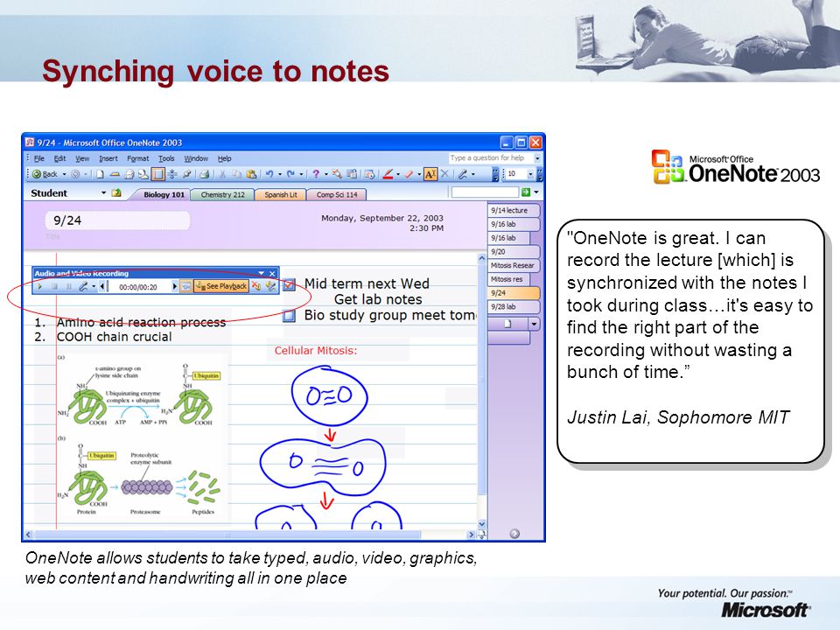The height and width of the screenshot is (630, 840).
Task: Click the Redo arrow icon
Action: click(x=290, y=174)
